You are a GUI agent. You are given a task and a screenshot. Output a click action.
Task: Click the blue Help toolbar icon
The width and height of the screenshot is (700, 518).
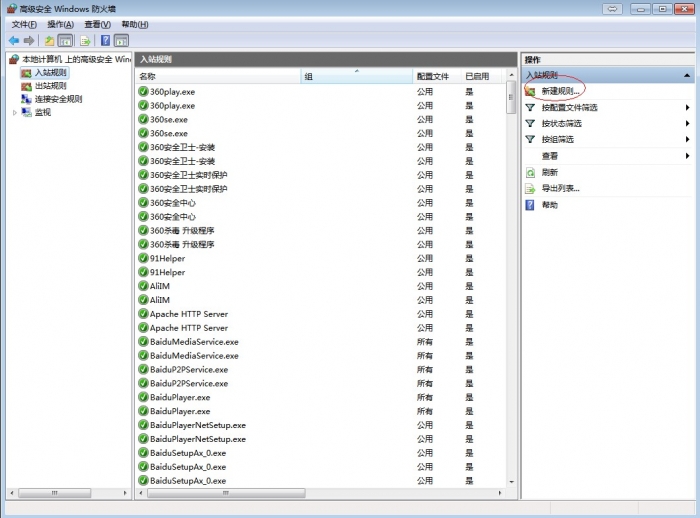pos(105,41)
